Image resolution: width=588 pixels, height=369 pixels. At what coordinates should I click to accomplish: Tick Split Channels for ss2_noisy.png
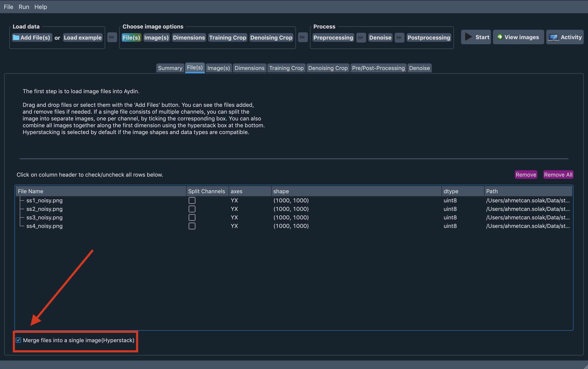(192, 209)
